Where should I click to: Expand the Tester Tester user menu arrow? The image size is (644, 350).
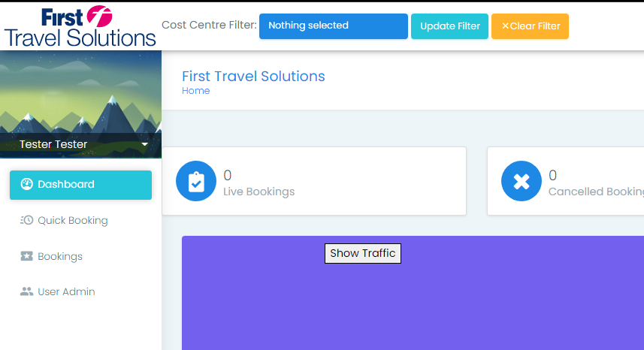144,144
